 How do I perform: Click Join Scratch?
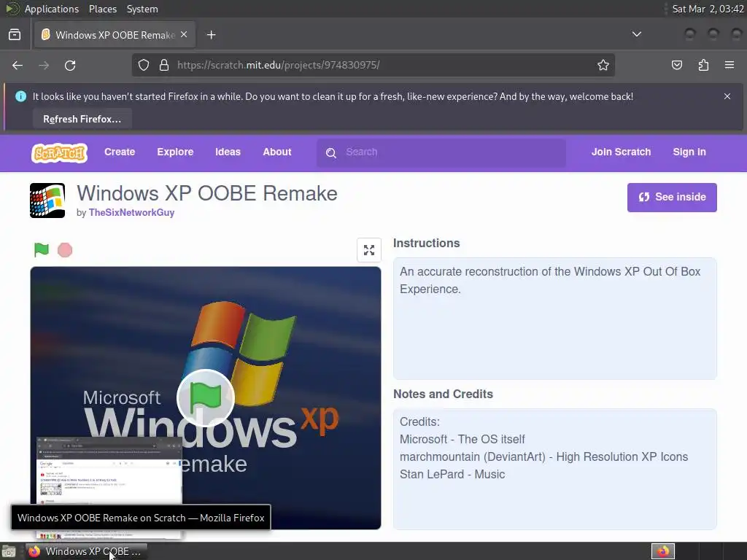click(621, 152)
